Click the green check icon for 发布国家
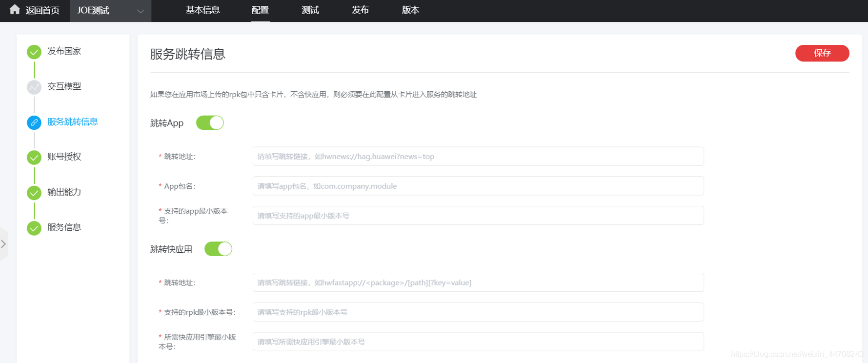The image size is (868, 363). click(34, 52)
